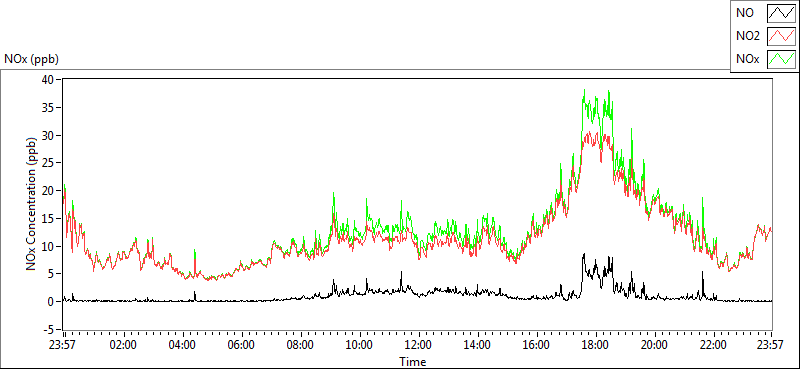The height and width of the screenshot is (369, 800).
Task: Click the NOx green legend line sample
Action: tap(782, 59)
